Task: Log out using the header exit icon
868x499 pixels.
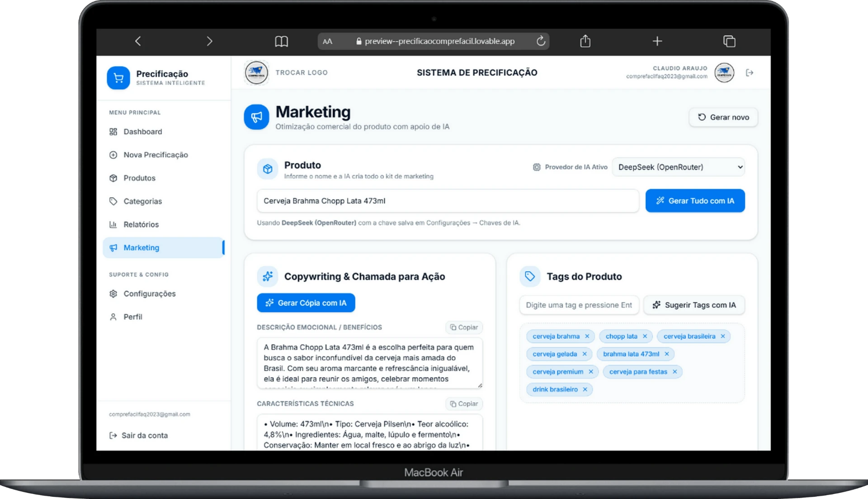Action: coord(750,72)
